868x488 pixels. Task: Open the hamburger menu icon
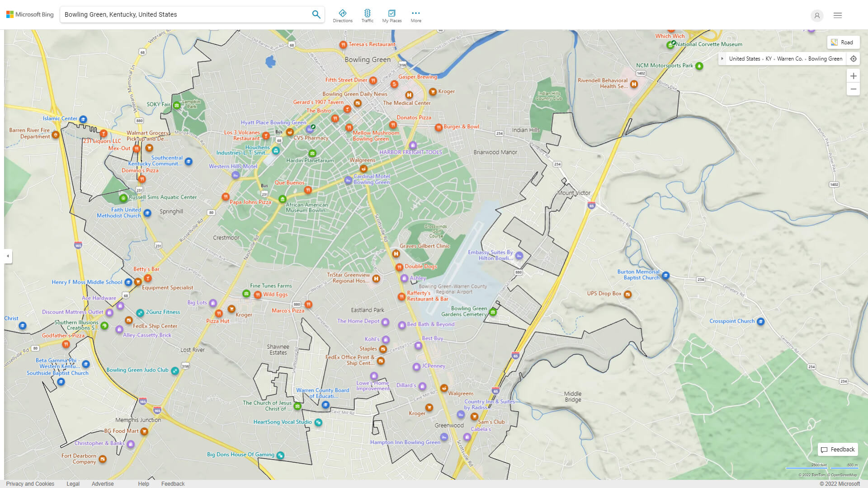click(x=837, y=15)
